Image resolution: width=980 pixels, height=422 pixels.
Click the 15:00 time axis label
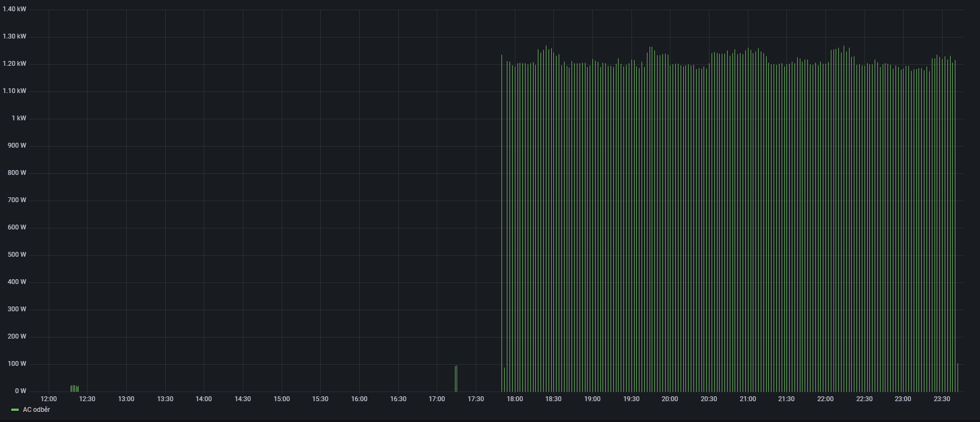(x=282, y=399)
